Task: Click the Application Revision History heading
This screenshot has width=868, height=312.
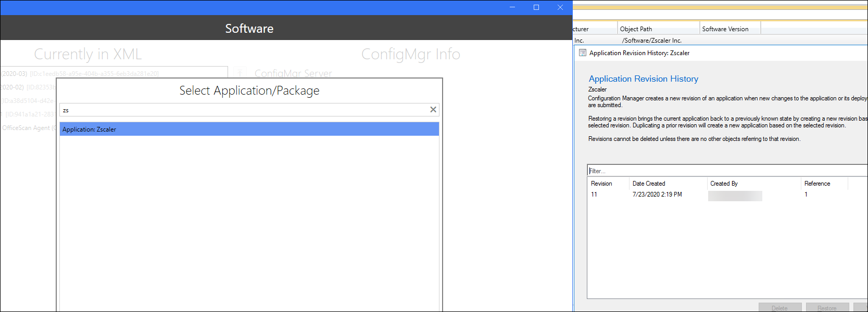Action: coord(643,79)
